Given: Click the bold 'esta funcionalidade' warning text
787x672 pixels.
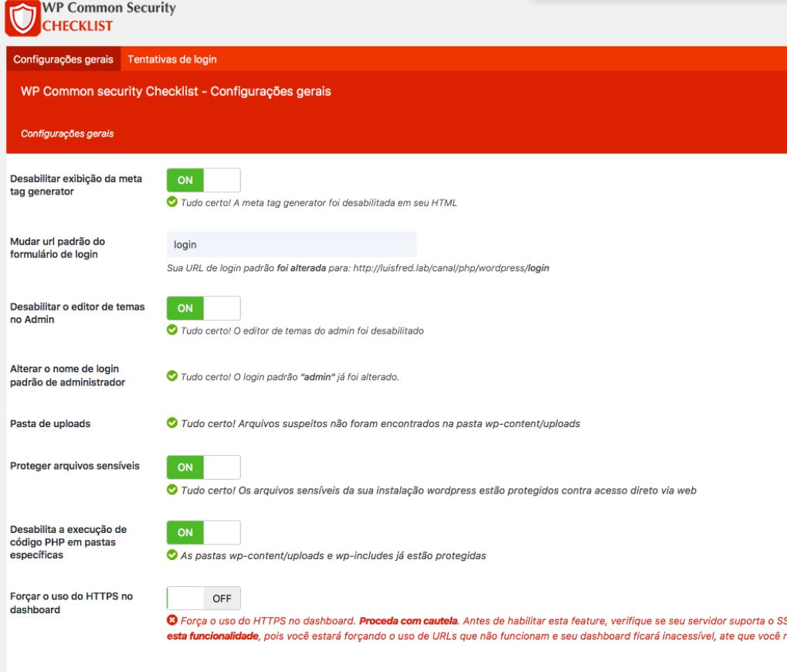Looking at the screenshot, I should [x=213, y=636].
